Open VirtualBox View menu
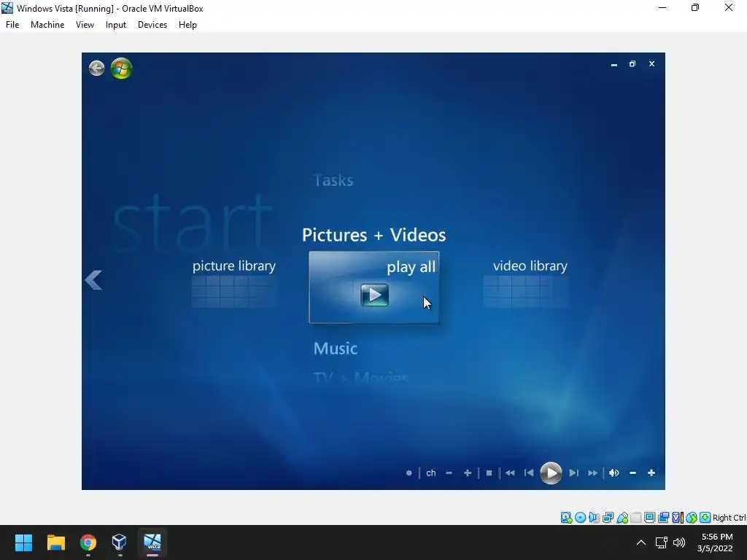The image size is (747, 560). point(85,25)
